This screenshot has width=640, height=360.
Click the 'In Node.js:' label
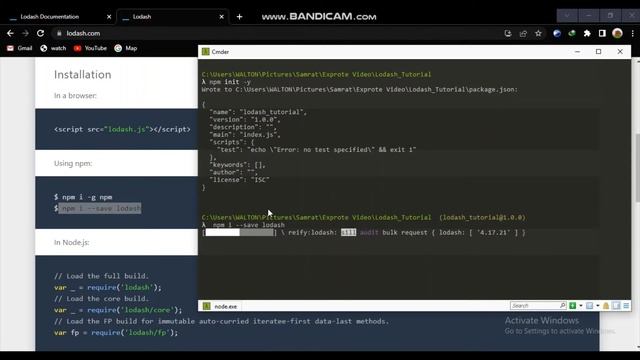[x=71, y=242]
